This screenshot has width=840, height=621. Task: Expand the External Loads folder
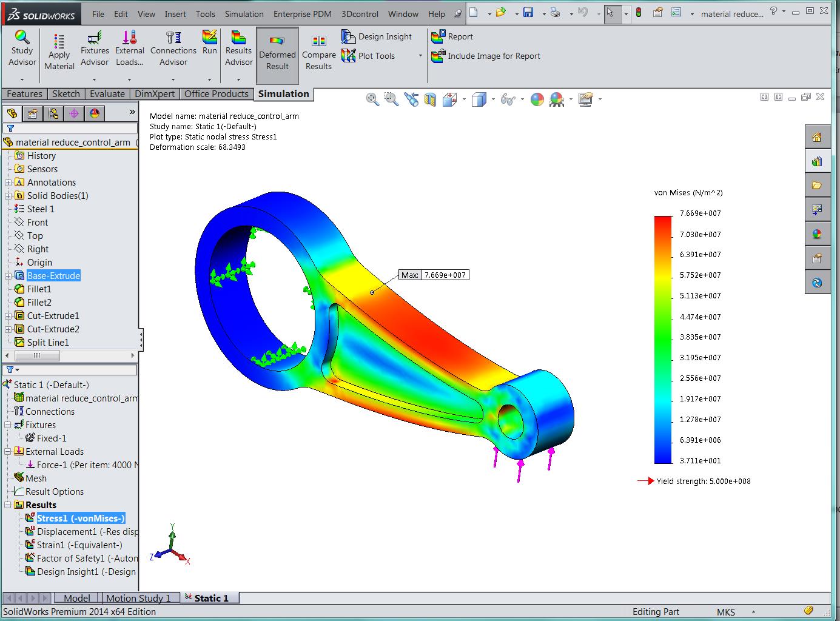7,451
